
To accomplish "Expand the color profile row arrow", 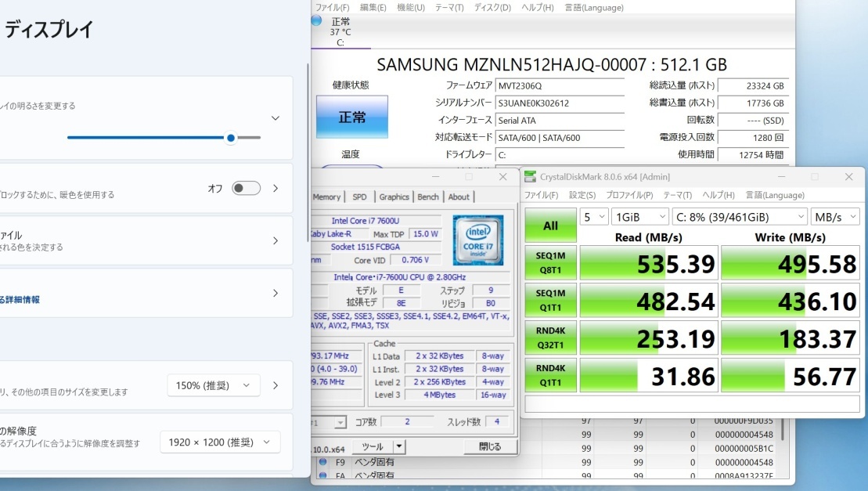I will [x=276, y=240].
